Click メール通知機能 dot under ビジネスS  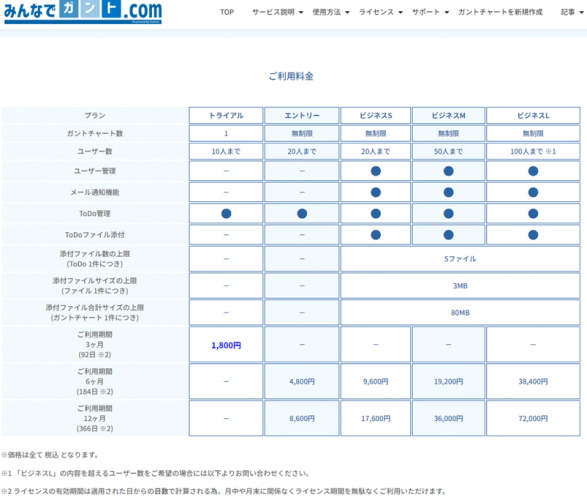pyautogui.click(x=375, y=192)
